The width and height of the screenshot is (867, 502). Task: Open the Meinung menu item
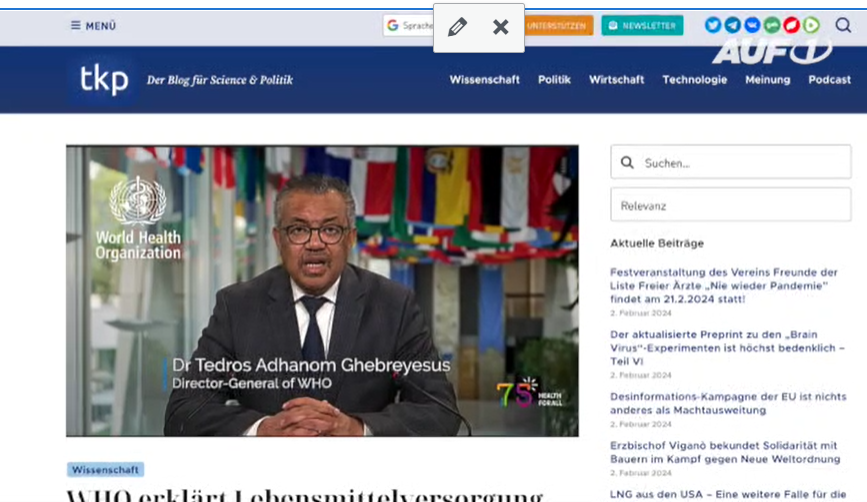pos(767,80)
